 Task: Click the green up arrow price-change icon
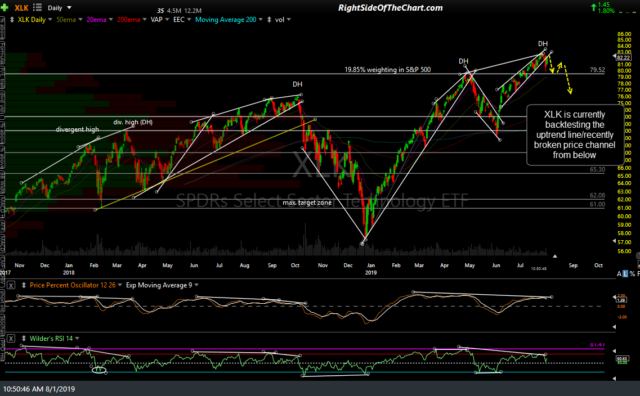593,7
